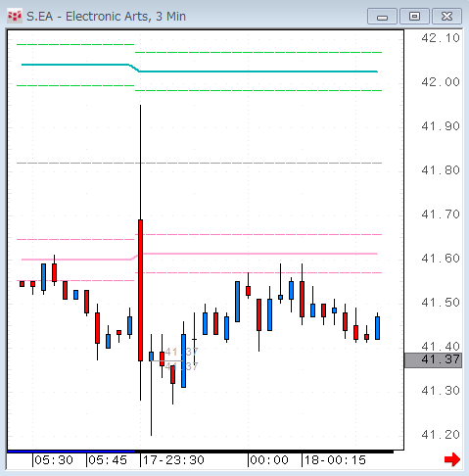Viewport: 469px width, 476px height.
Task: Select the last blue candlestick on chart
Action: [x=377, y=328]
